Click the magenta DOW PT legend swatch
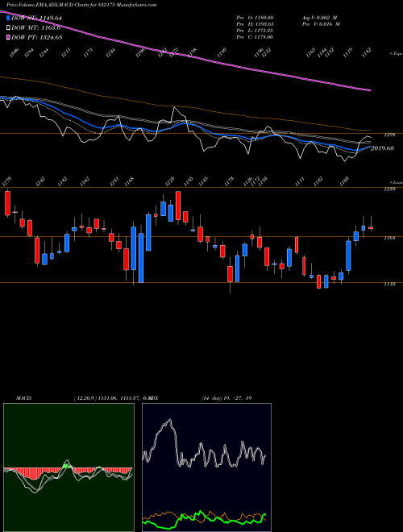403x532 pixels. tap(8, 37)
